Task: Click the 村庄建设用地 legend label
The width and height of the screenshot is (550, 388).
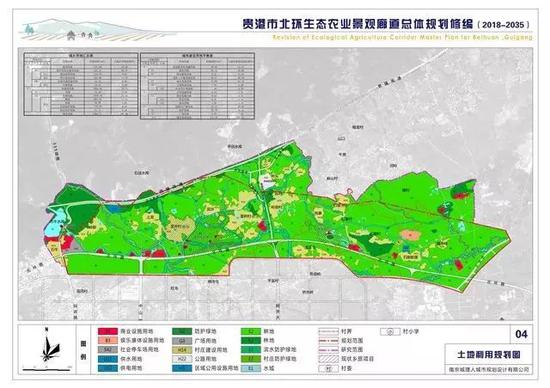Action: 211,350
